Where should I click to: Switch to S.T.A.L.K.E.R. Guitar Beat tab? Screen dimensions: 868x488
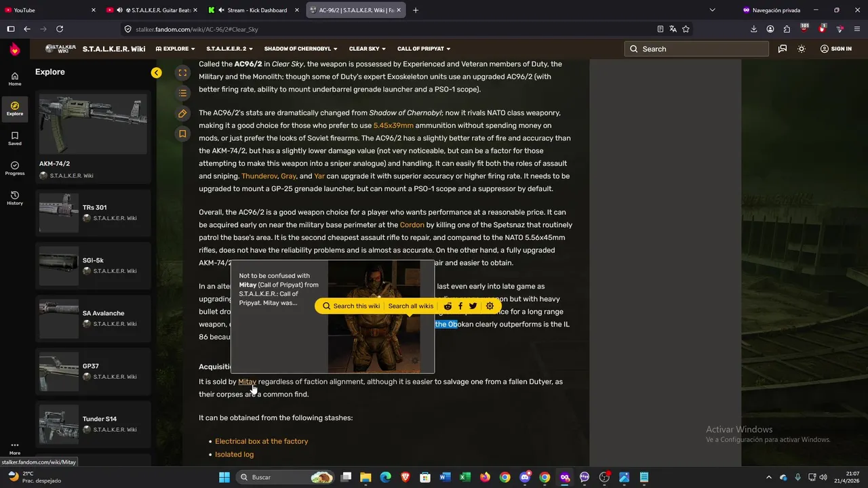coord(152,10)
